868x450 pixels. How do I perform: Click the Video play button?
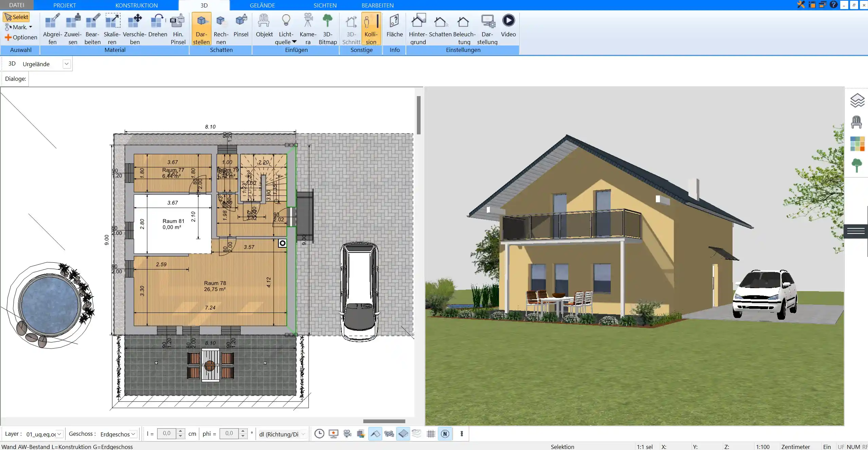coord(508,21)
